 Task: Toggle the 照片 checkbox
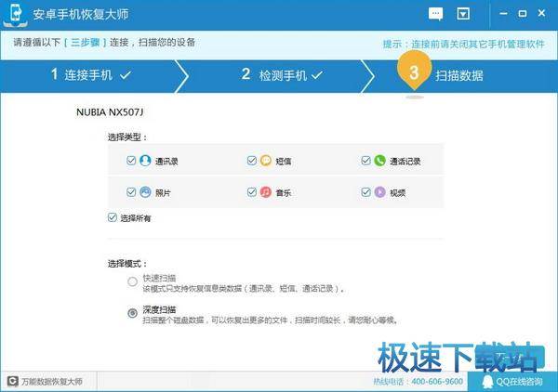(x=131, y=192)
